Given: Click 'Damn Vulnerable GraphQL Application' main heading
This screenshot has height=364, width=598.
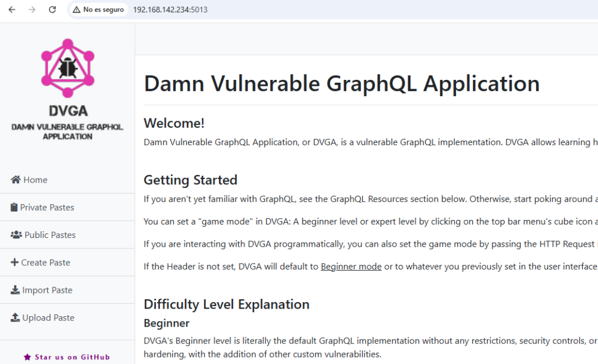Looking at the screenshot, I should pos(342,83).
